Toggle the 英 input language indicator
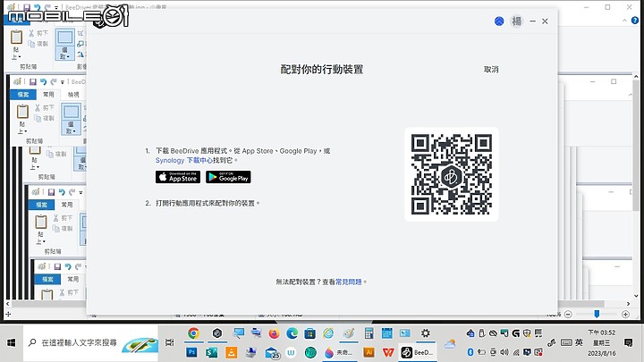Screen dimensions: 644x362 [579, 342]
